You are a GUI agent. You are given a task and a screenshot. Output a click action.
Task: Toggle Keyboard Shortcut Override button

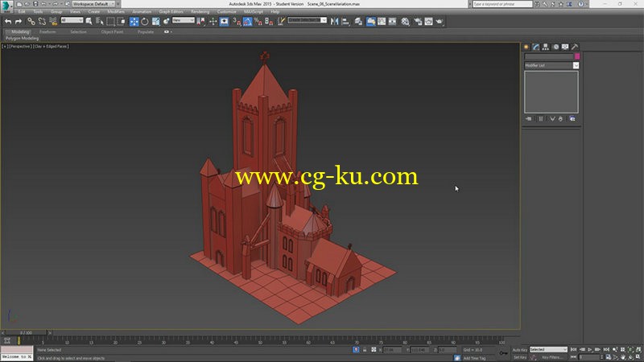(x=224, y=22)
